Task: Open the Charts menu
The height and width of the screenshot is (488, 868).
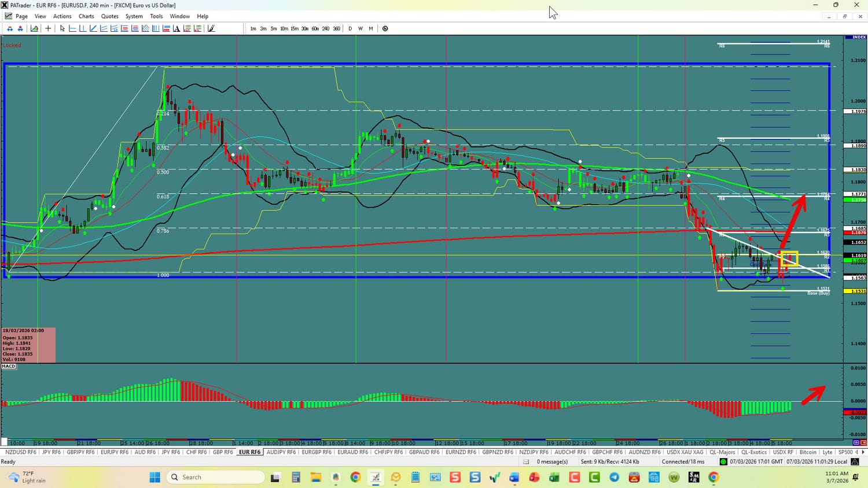Action: coord(86,16)
